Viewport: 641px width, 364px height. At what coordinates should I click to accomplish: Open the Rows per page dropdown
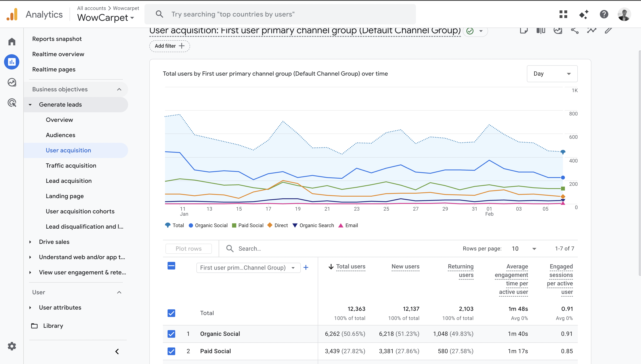point(524,249)
